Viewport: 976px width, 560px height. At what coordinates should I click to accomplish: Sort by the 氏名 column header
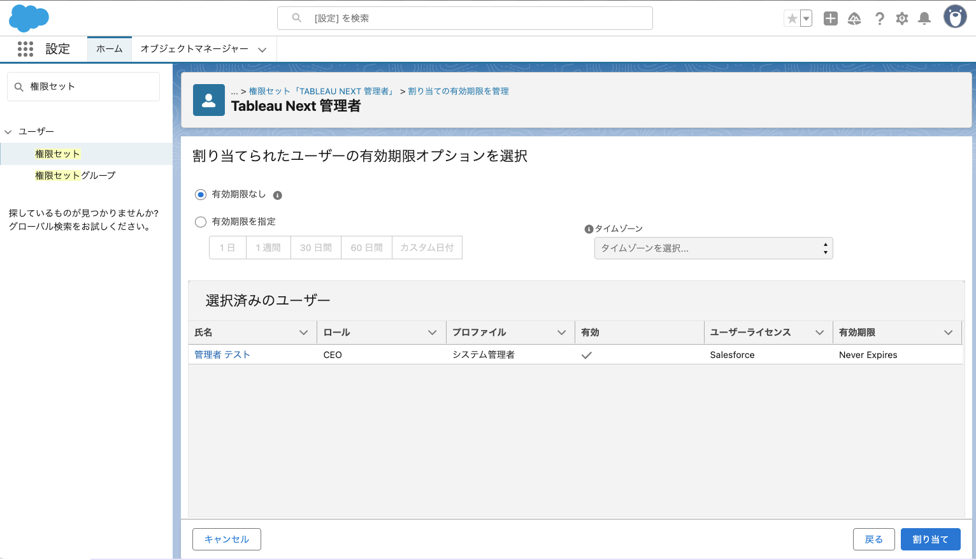pyautogui.click(x=203, y=333)
